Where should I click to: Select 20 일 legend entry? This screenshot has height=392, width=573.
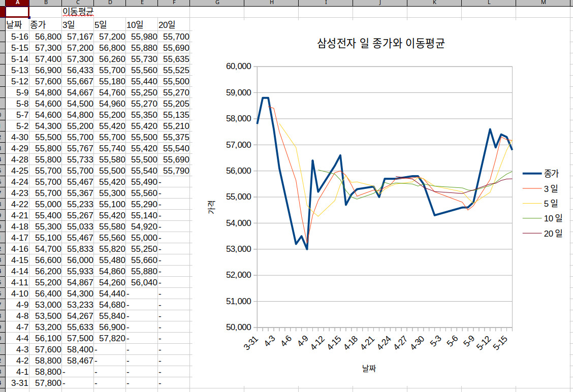[x=543, y=234]
